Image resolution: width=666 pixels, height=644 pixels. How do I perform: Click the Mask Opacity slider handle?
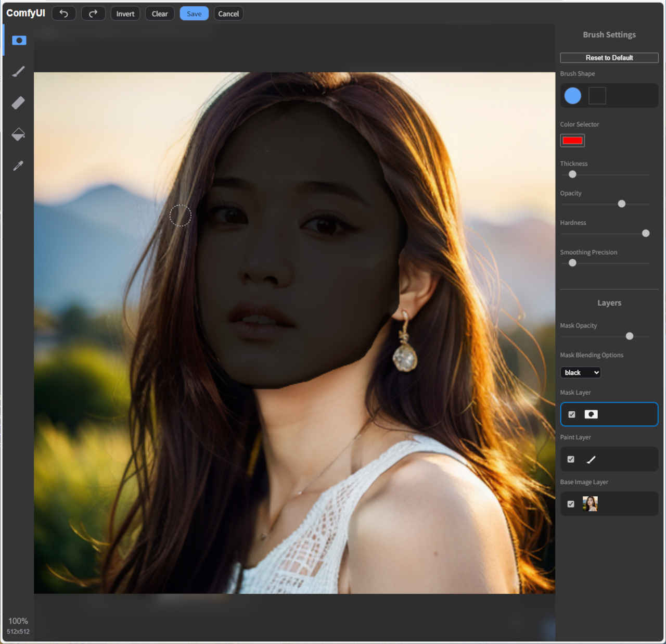(630, 336)
